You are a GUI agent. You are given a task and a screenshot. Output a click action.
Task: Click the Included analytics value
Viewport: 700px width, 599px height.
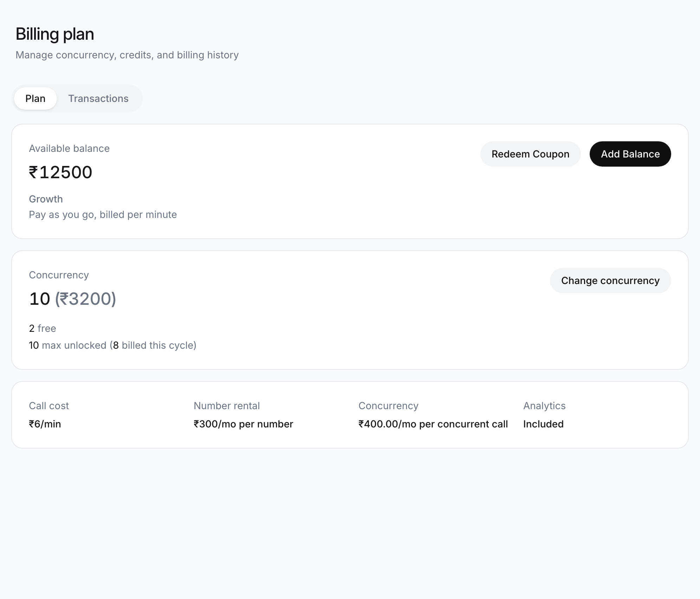coord(543,424)
